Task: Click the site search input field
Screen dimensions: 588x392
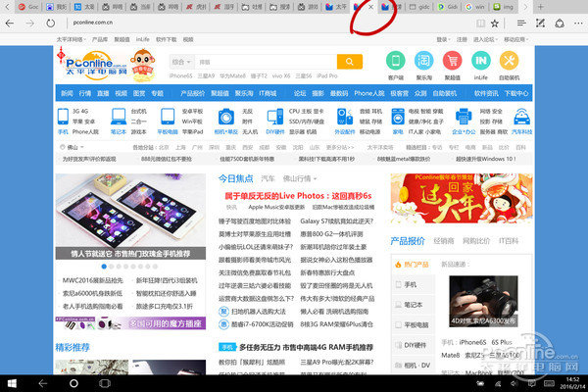Action: tap(266, 62)
